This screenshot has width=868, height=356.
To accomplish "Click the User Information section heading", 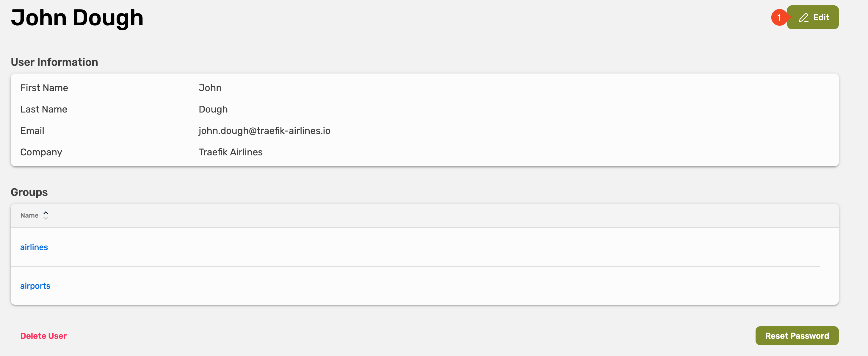I will pyautogui.click(x=54, y=62).
